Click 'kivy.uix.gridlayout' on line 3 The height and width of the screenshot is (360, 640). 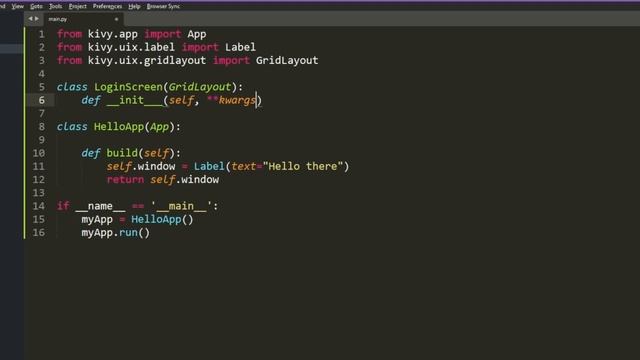[x=147, y=60]
